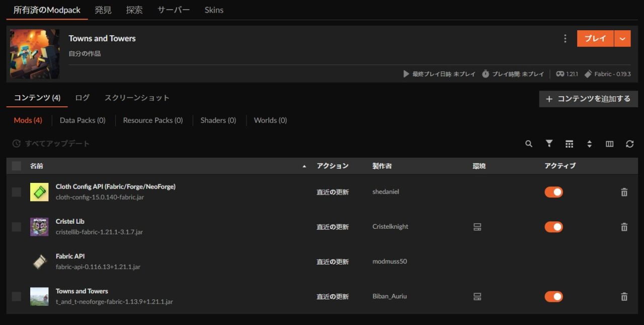
Task: Open the サーバー tab
Action: [174, 10]
